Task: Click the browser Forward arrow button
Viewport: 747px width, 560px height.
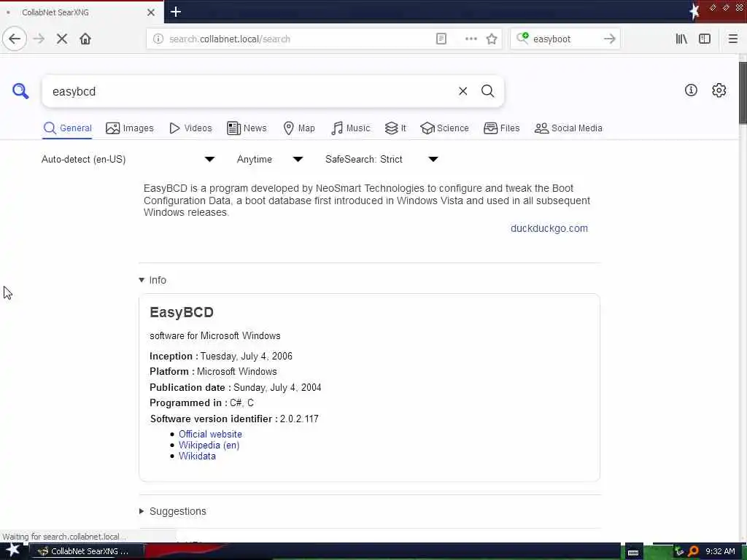Action: point(39,39)
